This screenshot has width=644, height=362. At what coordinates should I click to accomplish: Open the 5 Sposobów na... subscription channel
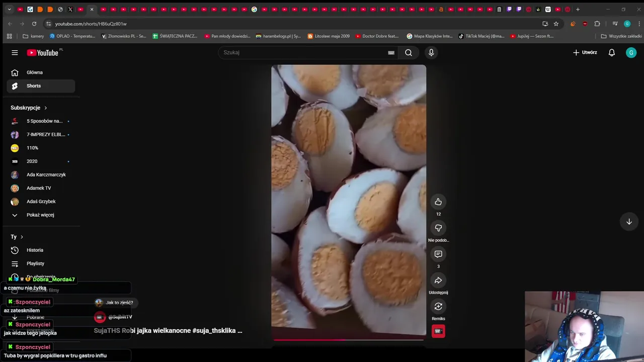coord(41,121)
